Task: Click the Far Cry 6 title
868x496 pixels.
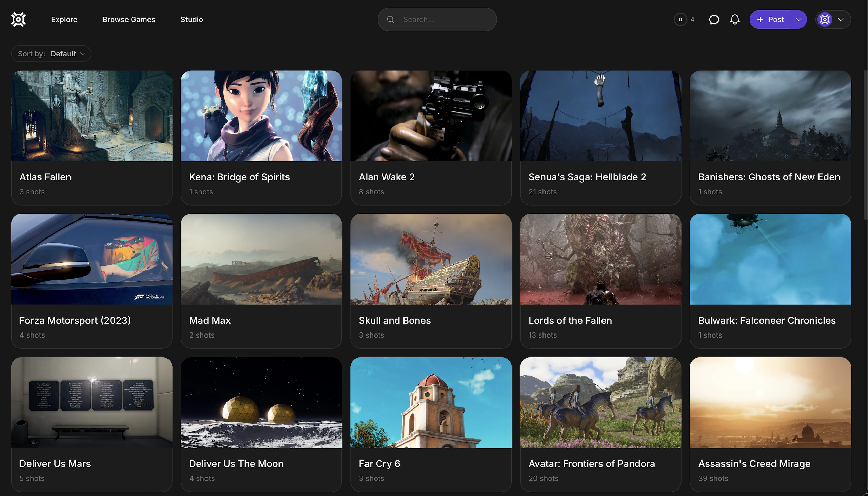Action: (379, 464)
